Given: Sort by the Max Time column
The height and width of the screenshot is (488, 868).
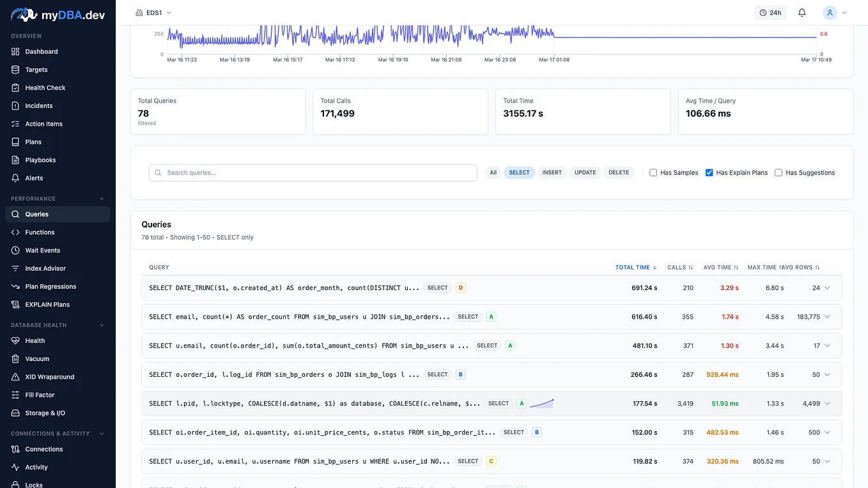Looking at the screenshot, I should click(764, 268).
